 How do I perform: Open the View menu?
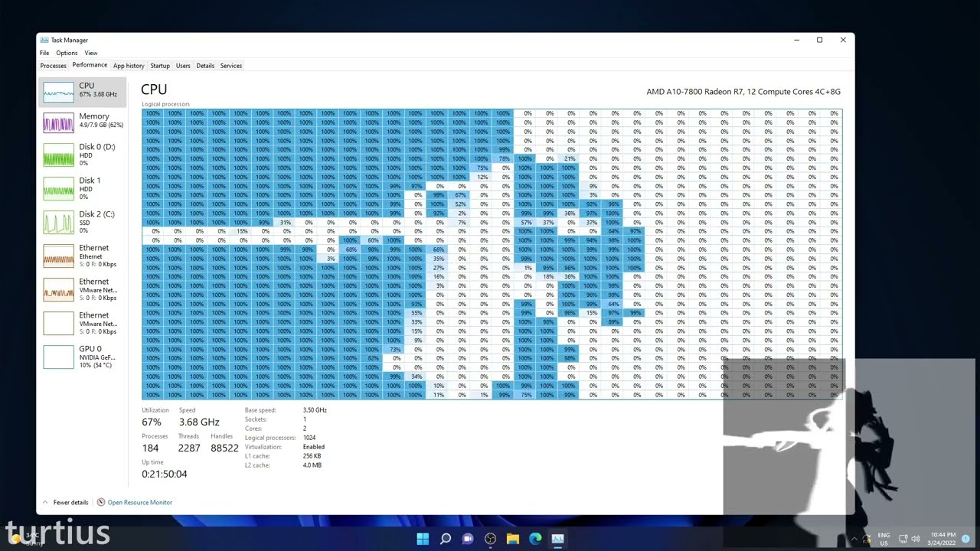pos(91,53)
